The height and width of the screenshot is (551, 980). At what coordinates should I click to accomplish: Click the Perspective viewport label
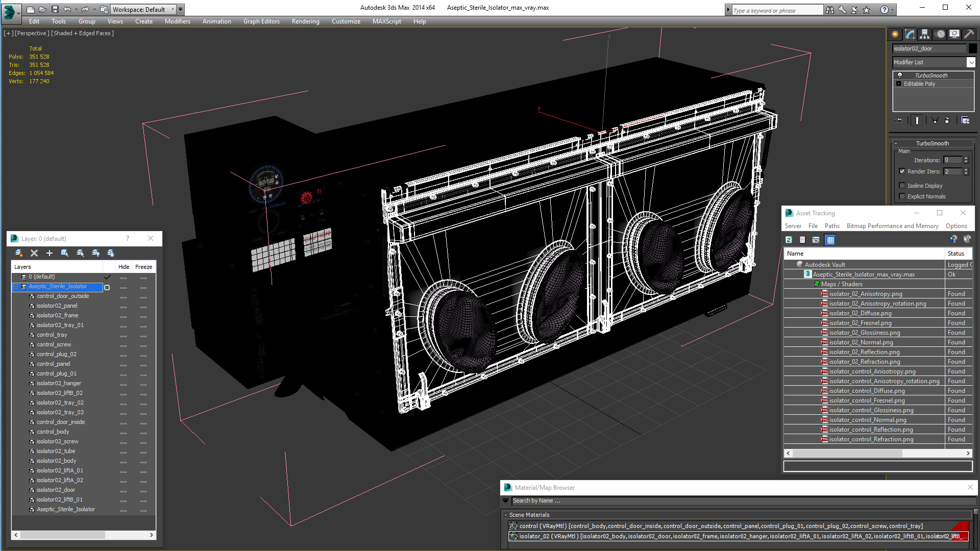[x=32, y=33]
